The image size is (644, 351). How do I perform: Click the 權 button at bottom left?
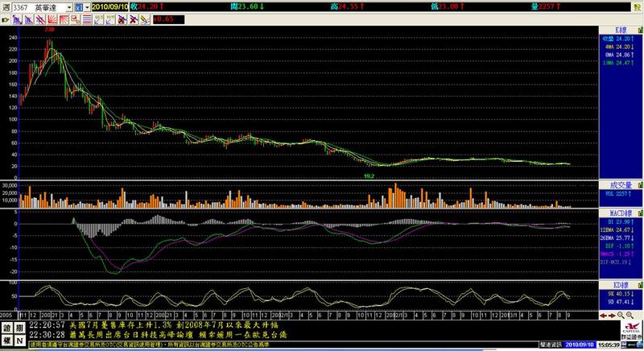point(7,340)
